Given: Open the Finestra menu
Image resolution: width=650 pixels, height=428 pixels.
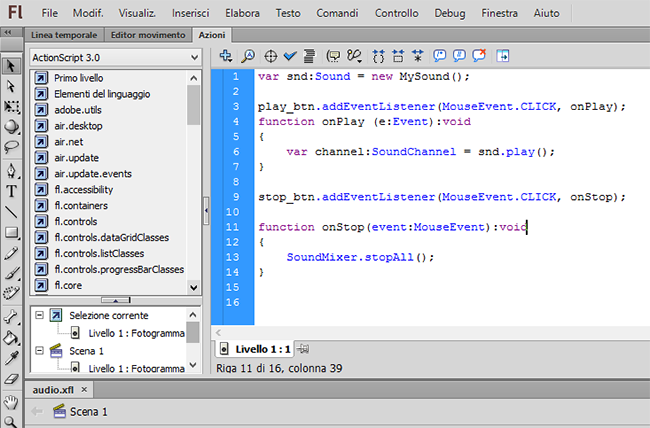Looking at the screenshot, I should click(499, 13).
